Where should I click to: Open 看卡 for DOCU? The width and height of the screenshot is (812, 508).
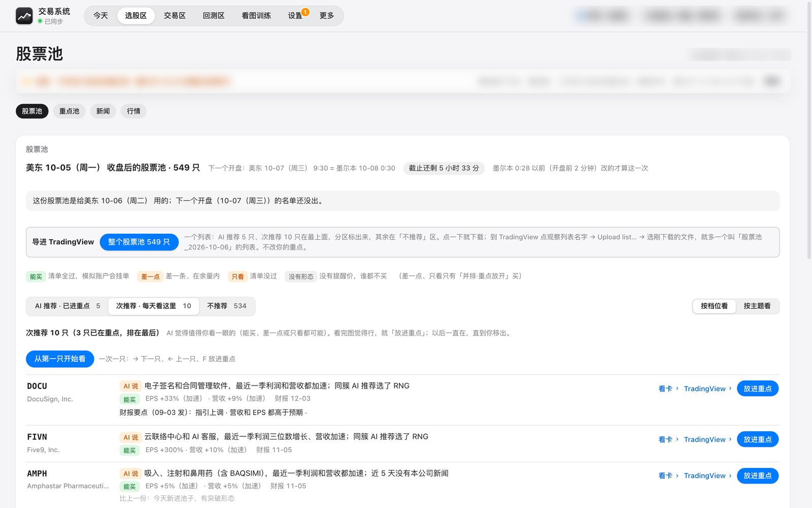click(668, 389)
